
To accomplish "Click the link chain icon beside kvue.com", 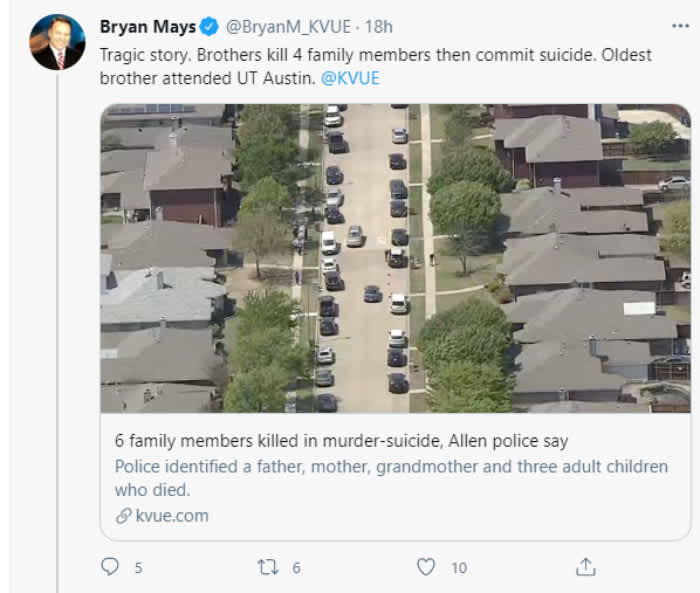I will [123, 516].
